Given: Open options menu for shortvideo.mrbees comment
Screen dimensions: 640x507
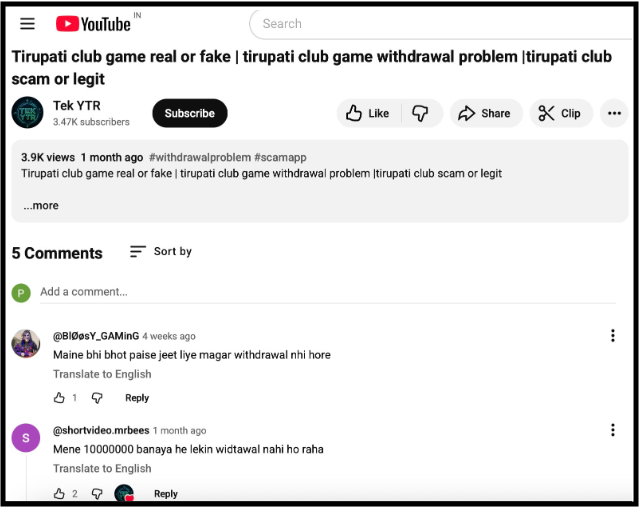Looking at the screenshot, I should 613,430.
